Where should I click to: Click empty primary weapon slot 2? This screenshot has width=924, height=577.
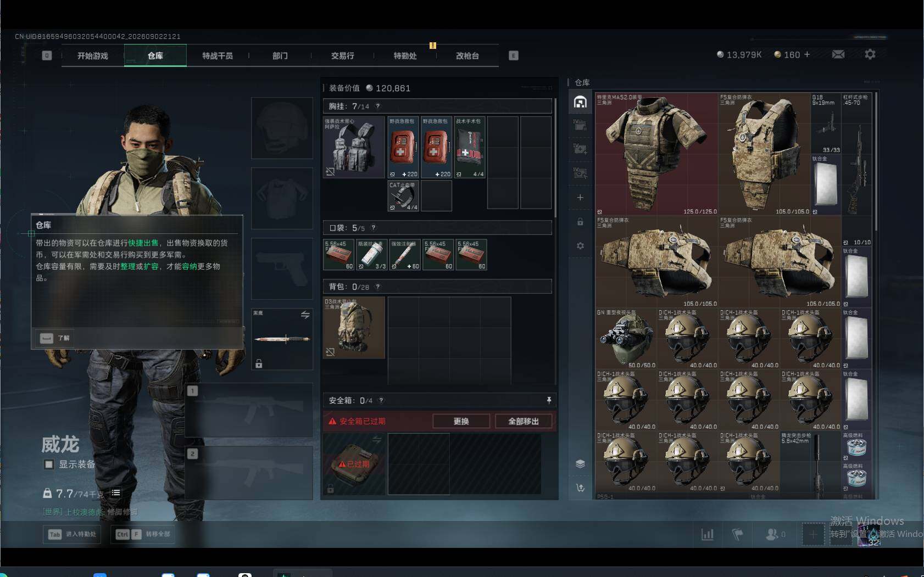(x=249, y=473)
